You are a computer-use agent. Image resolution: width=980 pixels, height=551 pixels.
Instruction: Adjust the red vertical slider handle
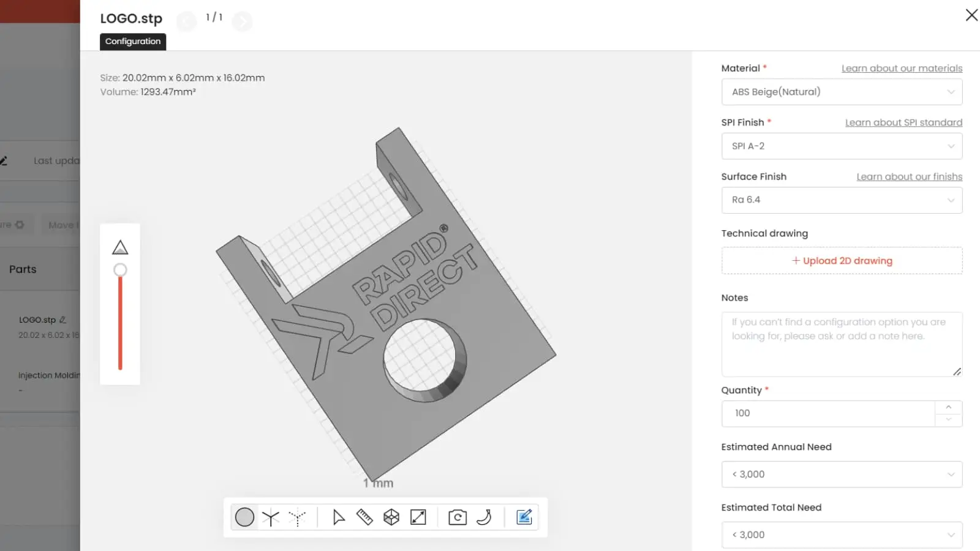tap(120, 270)
